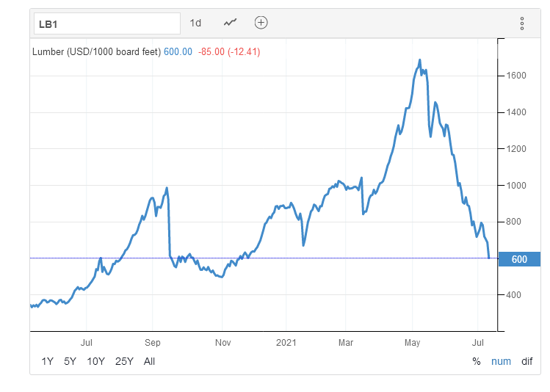Screen dimensions: 550x392
Task: Select the 5Y time range
Action: (70, 361)
